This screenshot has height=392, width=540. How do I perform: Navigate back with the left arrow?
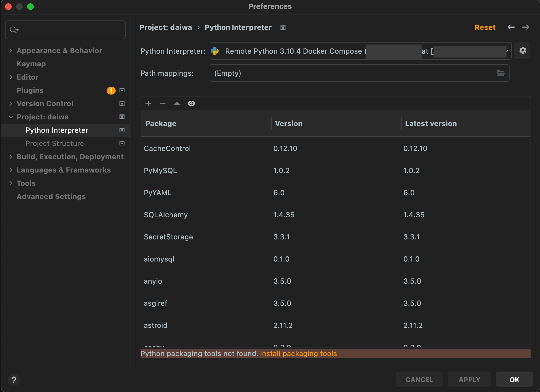coord(511,27)
